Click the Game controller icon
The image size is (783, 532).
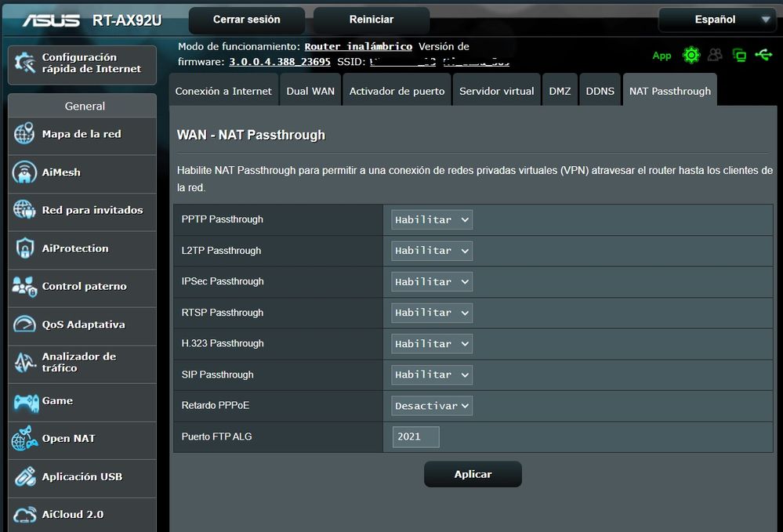(x=25, y=401)
